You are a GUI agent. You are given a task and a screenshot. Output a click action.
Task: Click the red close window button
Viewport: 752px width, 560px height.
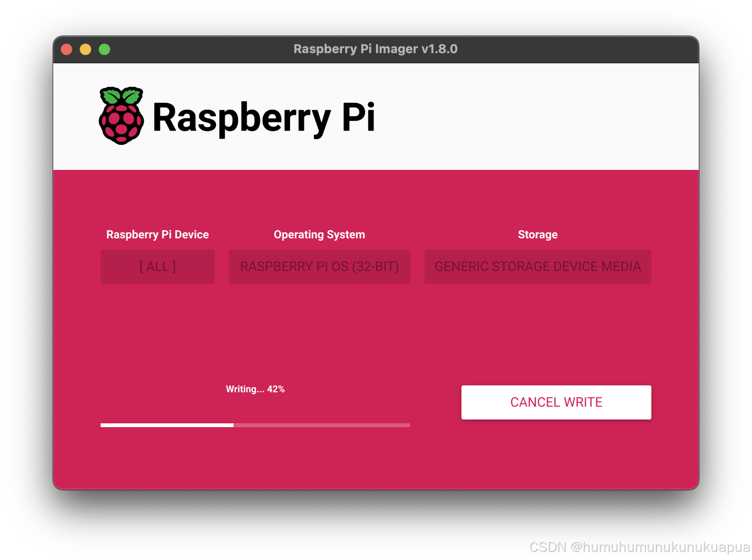point(66,49)
